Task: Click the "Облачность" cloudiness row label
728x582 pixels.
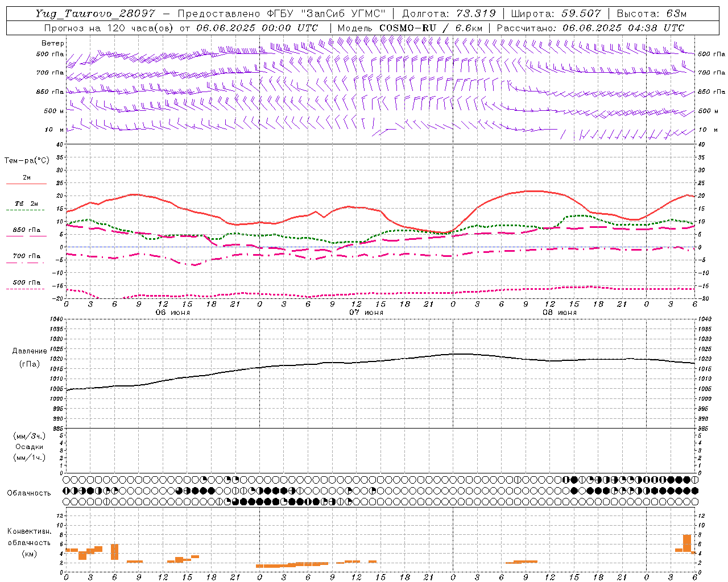Action: [29, 493]
